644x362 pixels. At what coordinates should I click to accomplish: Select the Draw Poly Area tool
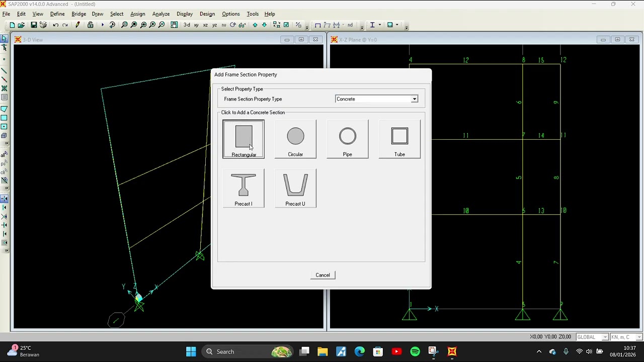4,109
